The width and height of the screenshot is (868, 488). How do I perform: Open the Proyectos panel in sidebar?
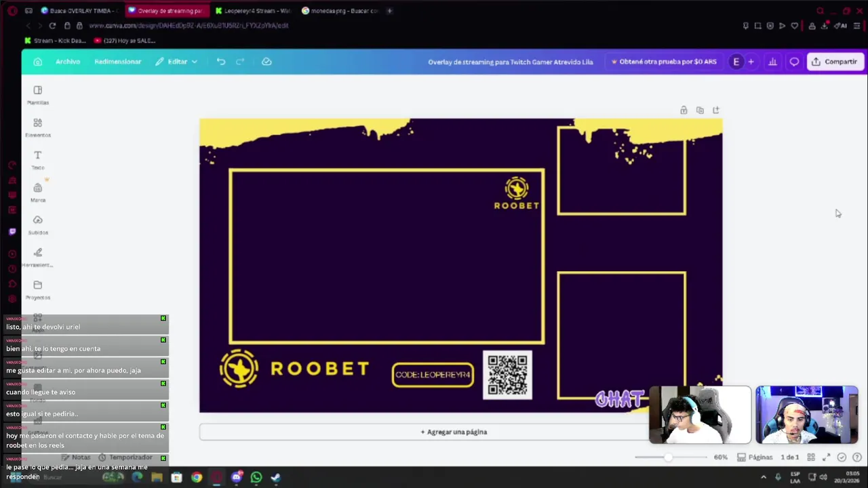38,290
